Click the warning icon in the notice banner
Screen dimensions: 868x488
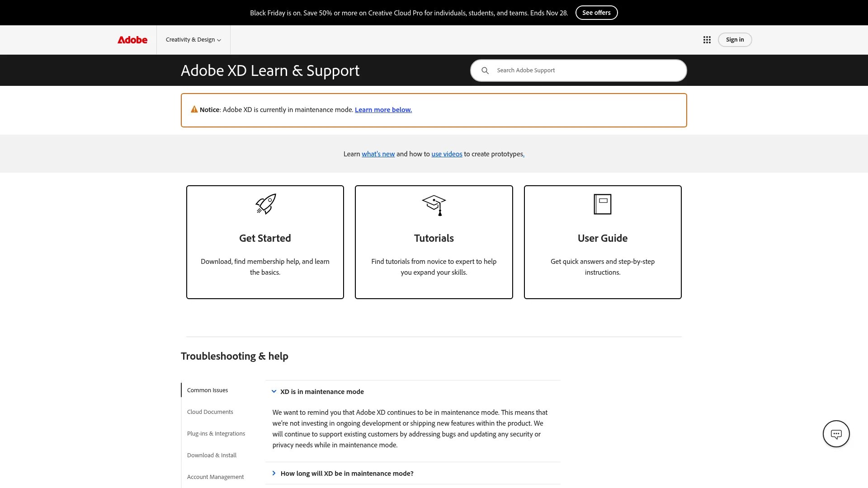pos(194,109)
